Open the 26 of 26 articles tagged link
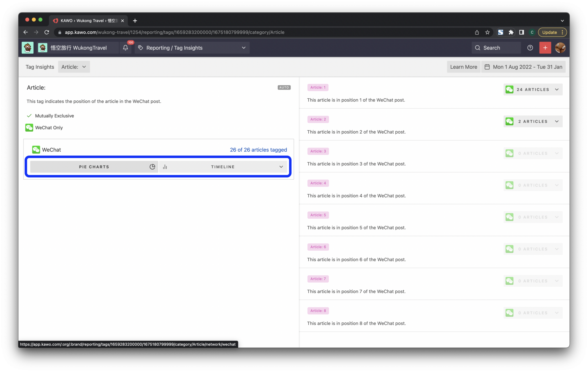Image resolution: width=588 pixels, height=372 pixels. pos(258,149)
